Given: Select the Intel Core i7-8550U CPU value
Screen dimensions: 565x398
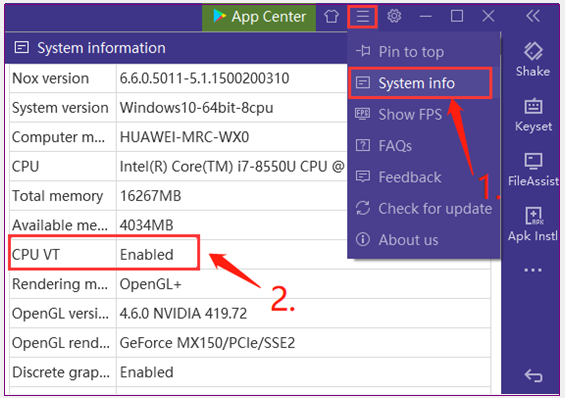Looking at the screenshot, I should click(232, 167).
